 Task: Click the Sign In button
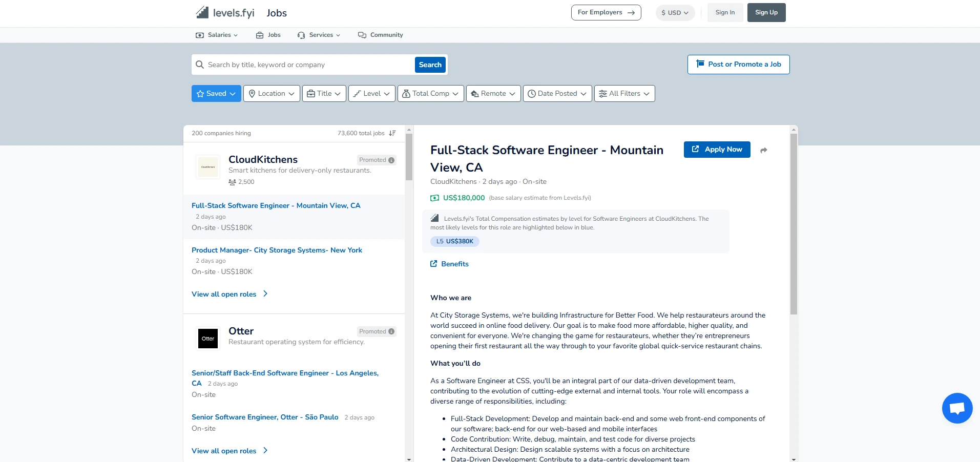[x=725, y=12]
